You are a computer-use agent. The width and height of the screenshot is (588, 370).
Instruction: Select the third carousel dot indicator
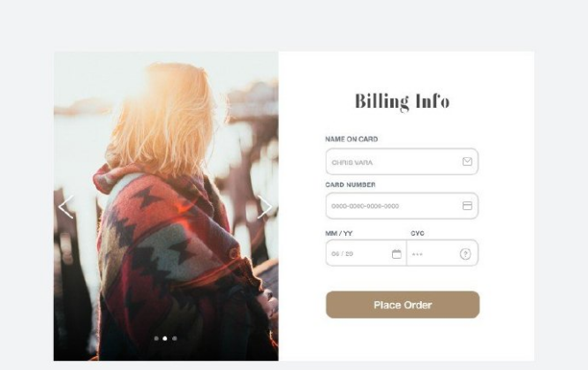pyautogui.click(x=174, y=338)
